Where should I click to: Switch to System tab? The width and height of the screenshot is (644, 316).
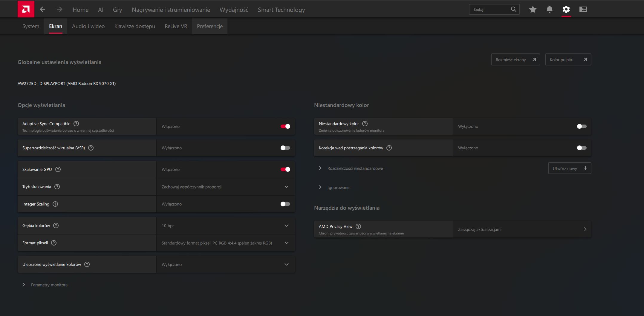pos(31,26)
